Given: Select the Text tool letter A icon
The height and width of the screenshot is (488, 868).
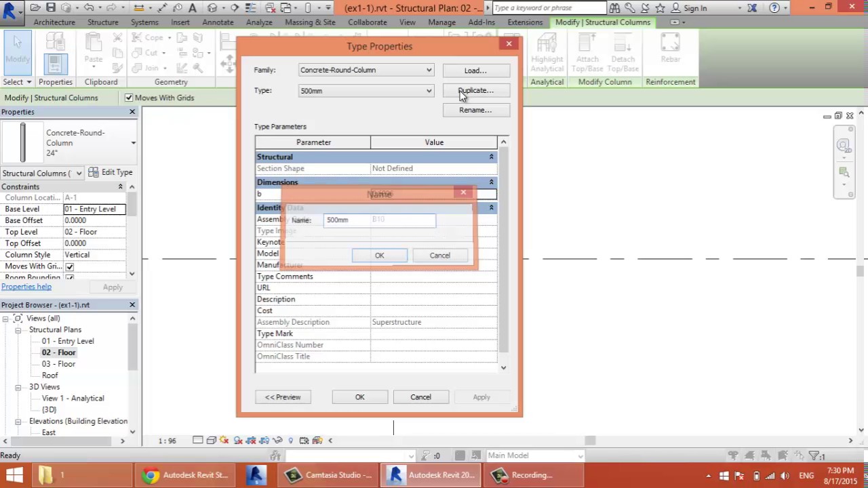Looking at the screenshot, I should [x=193, y=8].
